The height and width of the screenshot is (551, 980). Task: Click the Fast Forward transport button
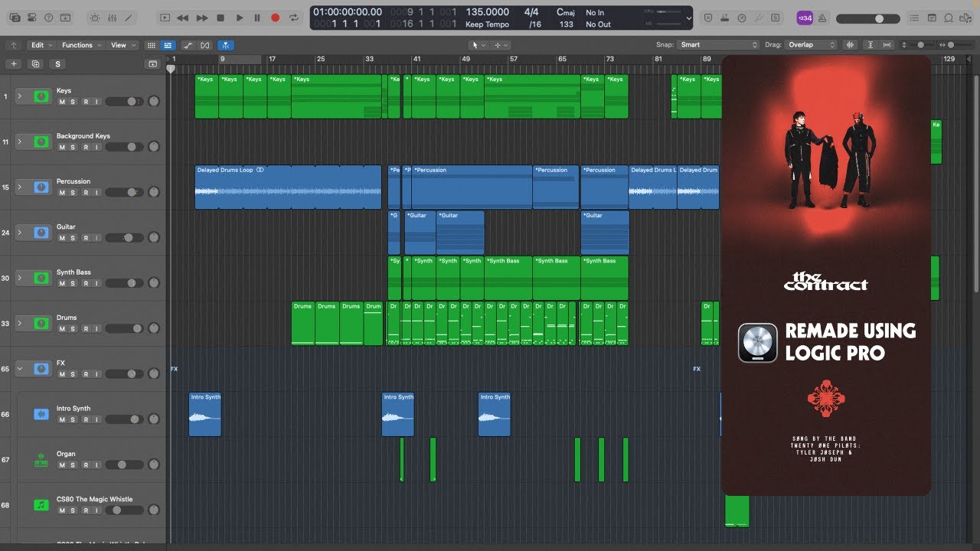(202, 17)
